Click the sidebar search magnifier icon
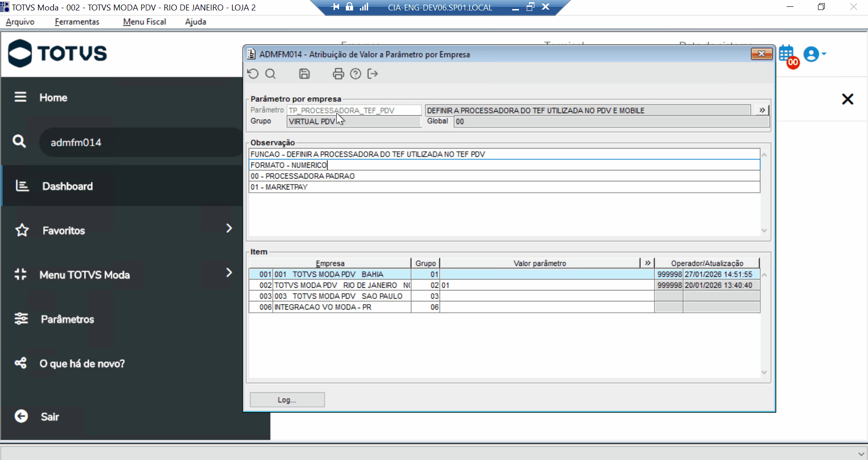 pyautogui.click(x=19, y=141)
